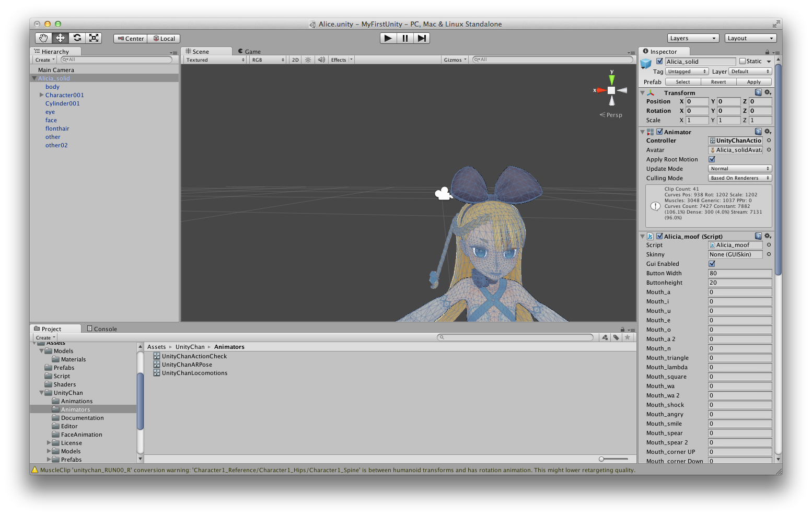Image resolution: width=812 pixels, height=516 pixels.
Task: Advance one frame with the Step button
Action: 422,38
